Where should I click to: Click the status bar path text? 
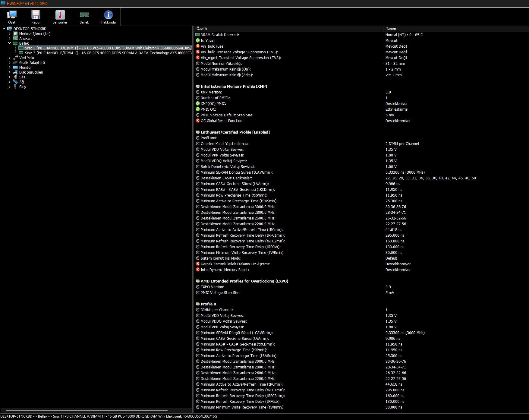(x=109, y=416)
